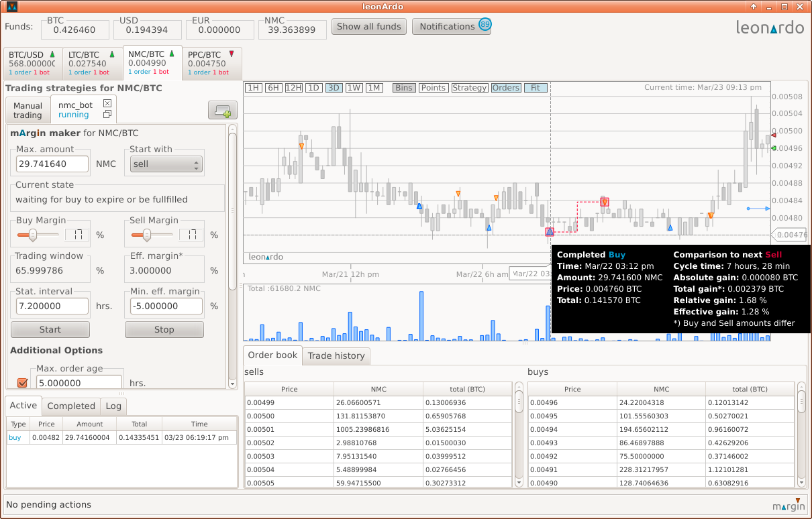Click the Max. amount input field
812x519 pixels.
(x=52, y=164)
